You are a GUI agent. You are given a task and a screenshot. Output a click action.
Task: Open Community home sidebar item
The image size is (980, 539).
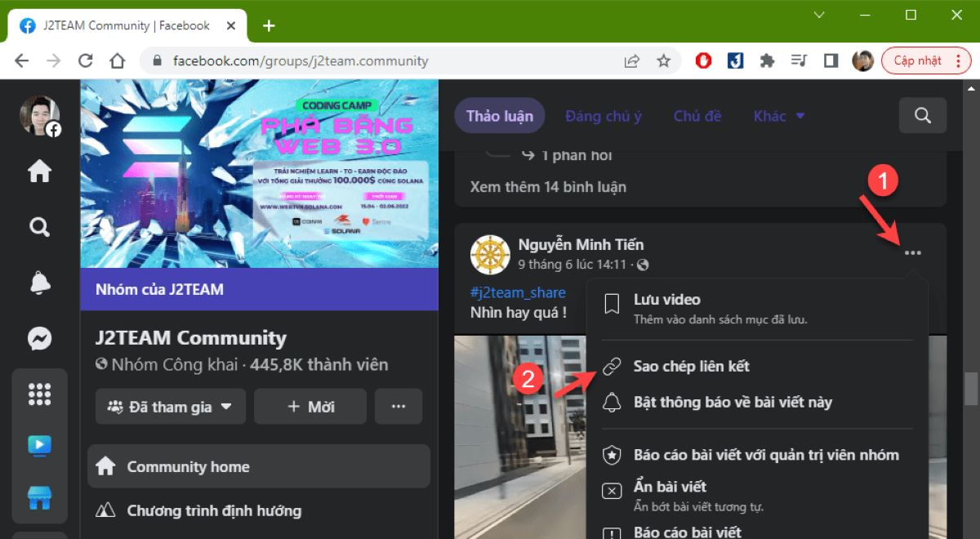259,467
